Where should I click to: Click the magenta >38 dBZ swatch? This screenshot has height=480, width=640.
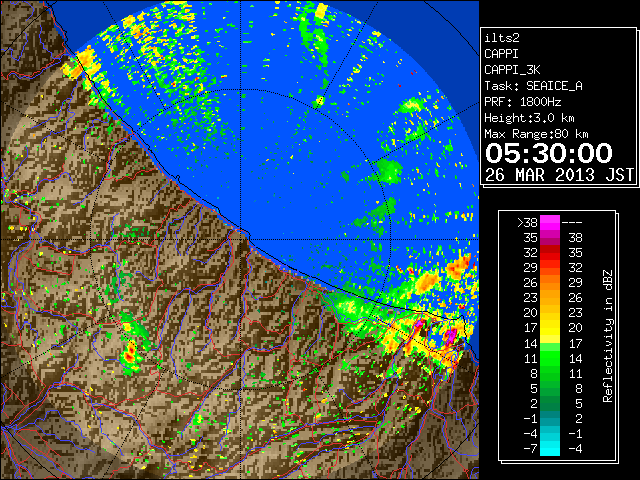(x=550, y=223)
